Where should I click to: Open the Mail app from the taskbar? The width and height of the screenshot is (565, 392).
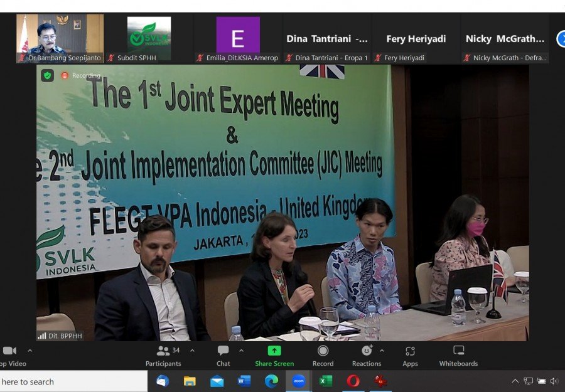[x=217, y=381]
